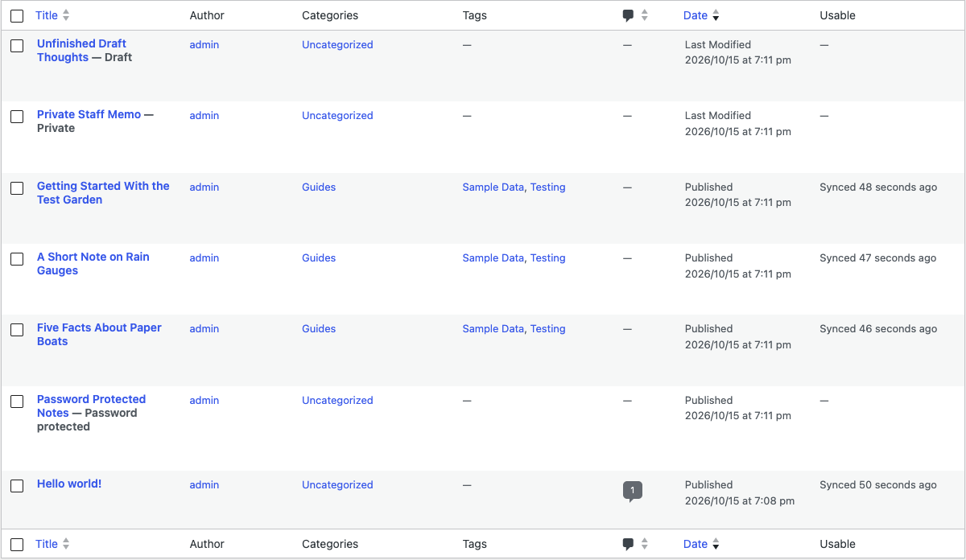
Task: Sort by Date using the footer column
Action: pos(696,544)
